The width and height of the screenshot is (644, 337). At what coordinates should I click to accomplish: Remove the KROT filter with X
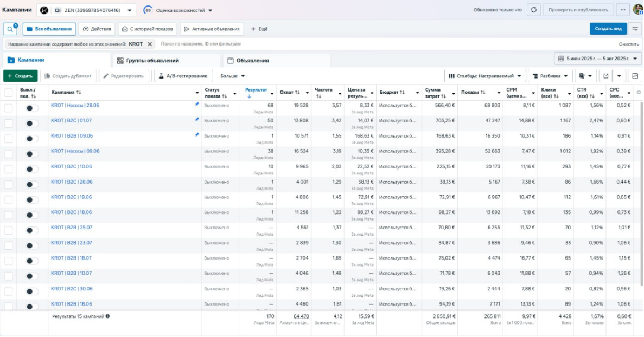(x=150, y=44)
